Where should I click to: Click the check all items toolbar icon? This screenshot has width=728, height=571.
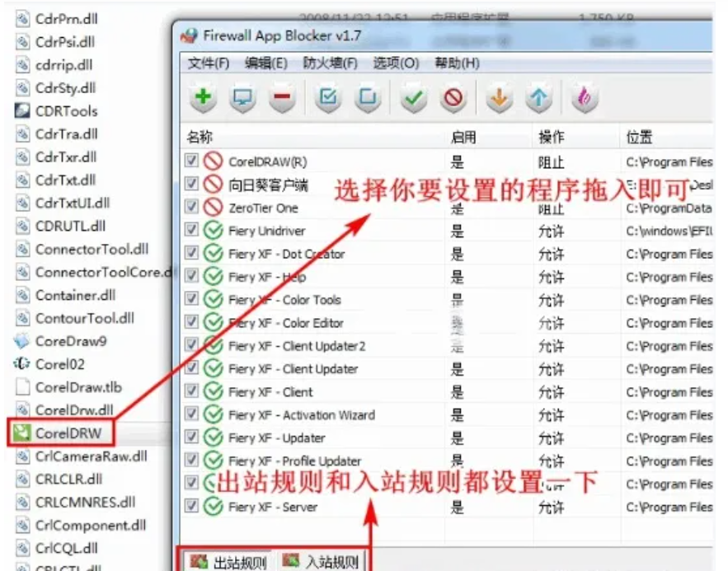click(x=328, y=98)
